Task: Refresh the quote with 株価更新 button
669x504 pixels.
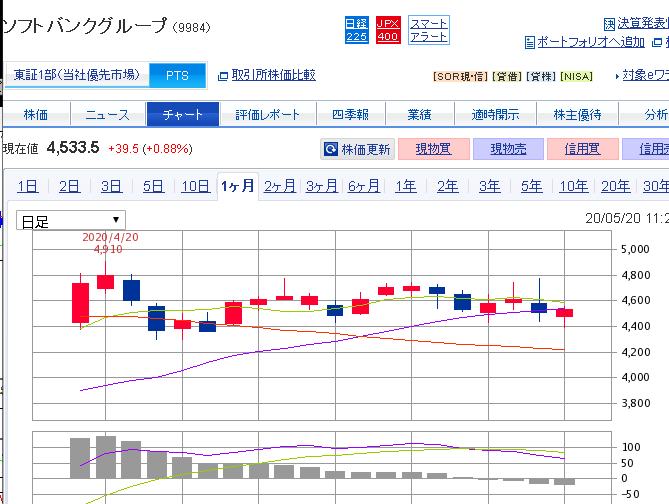Action: pyautogui.click(x=357, y=149)
